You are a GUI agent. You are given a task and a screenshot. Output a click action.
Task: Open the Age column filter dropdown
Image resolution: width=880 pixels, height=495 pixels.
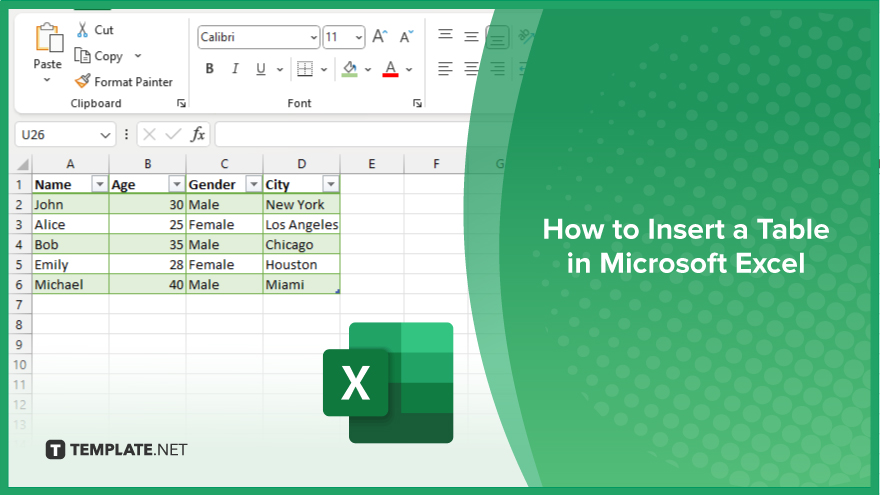[x=177, y=184]
